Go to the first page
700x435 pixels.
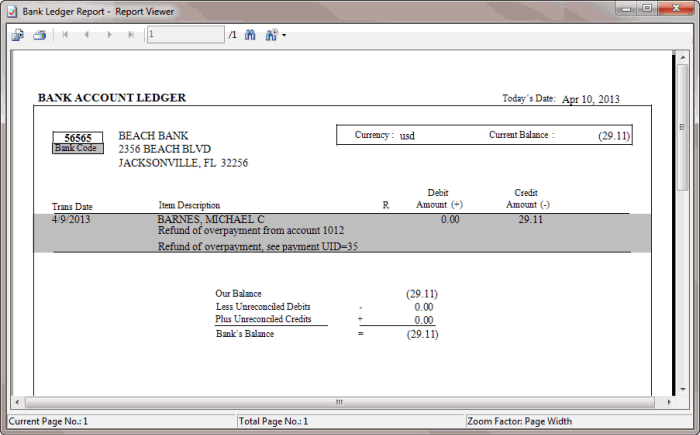[66, 35]
